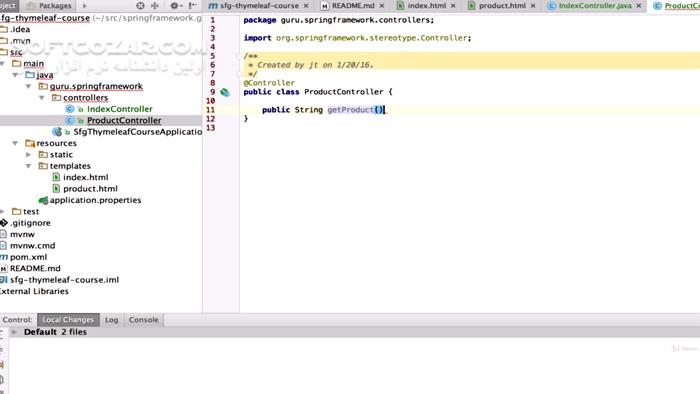The image size is (700, 394).
Task: Close the product.html editor tab
Action: coord(533,6)
